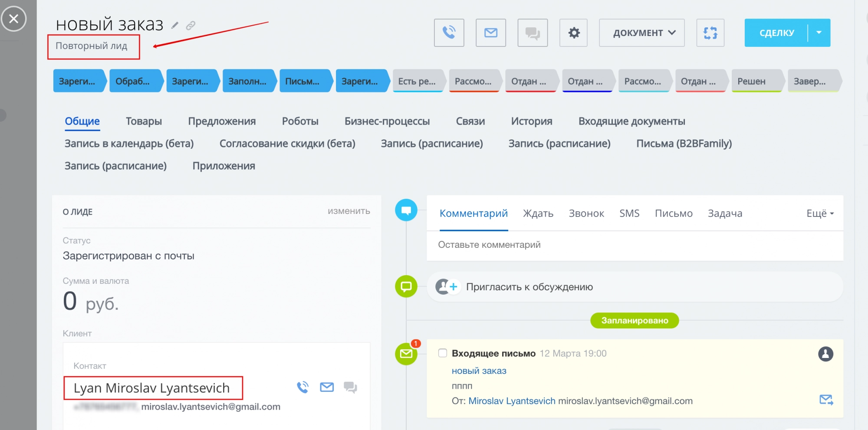Check the checkbox next to Входящее письмо
This screenshot has height=430, width=868.
442,353
